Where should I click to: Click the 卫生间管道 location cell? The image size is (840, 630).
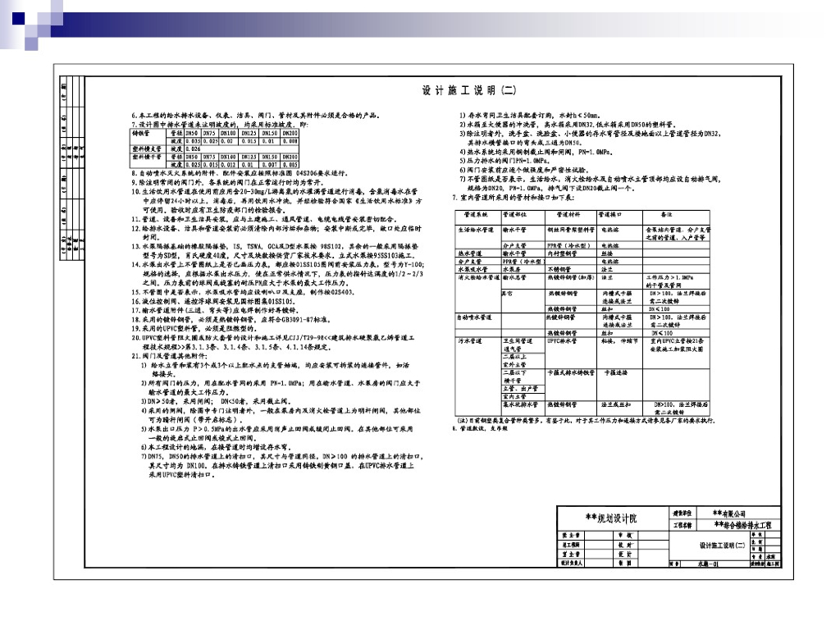tap(518, 340)
